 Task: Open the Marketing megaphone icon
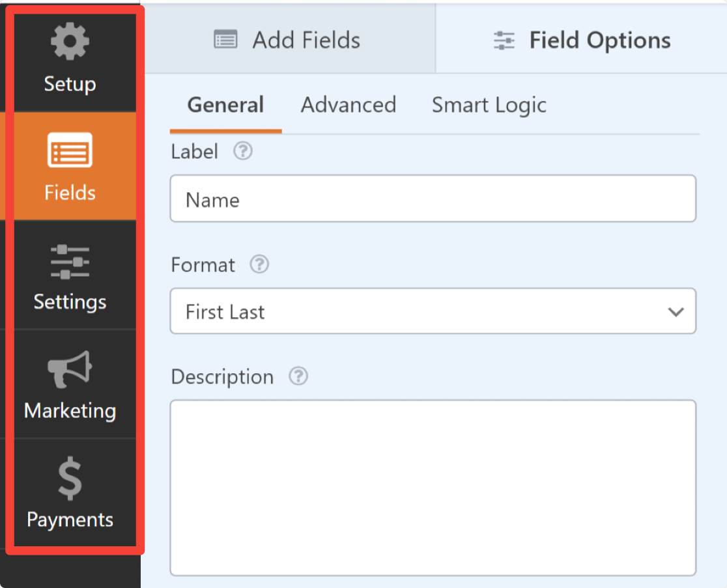click(x=70, y=369)
